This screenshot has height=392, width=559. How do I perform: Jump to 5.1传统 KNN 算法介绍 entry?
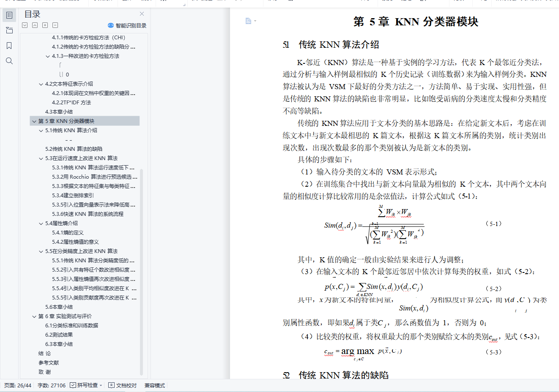71,131
